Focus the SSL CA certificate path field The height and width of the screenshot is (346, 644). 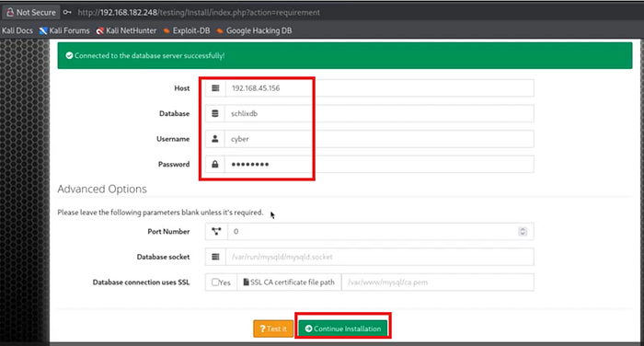point(438,283)
